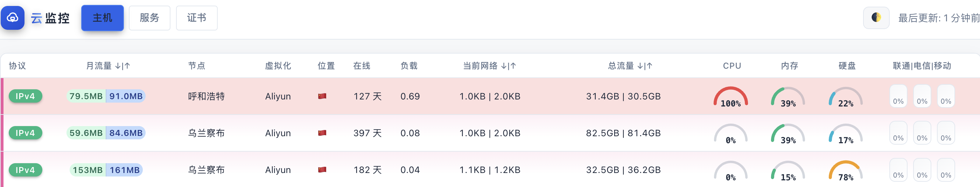Sort by 当前网络 column arrows
This screenshot has height=187, width=980.
508,66
